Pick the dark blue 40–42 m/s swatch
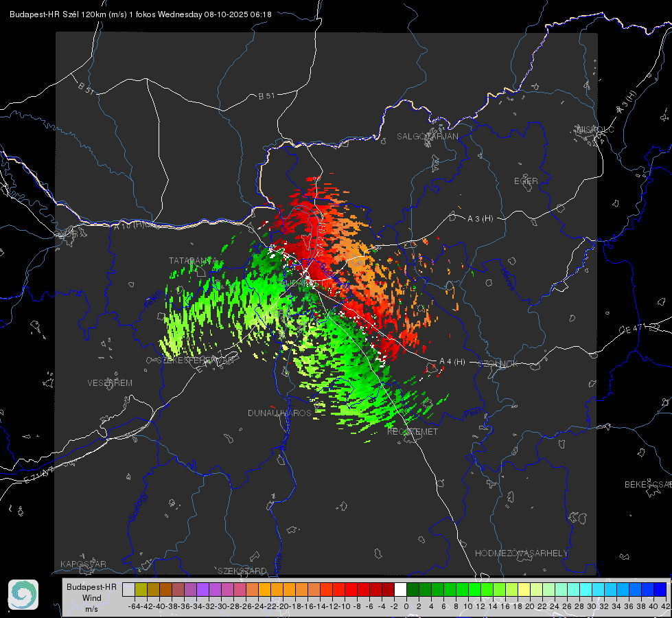Image resolution: width=672 pixels, height=618 pixels. click(x=660, y=589)
